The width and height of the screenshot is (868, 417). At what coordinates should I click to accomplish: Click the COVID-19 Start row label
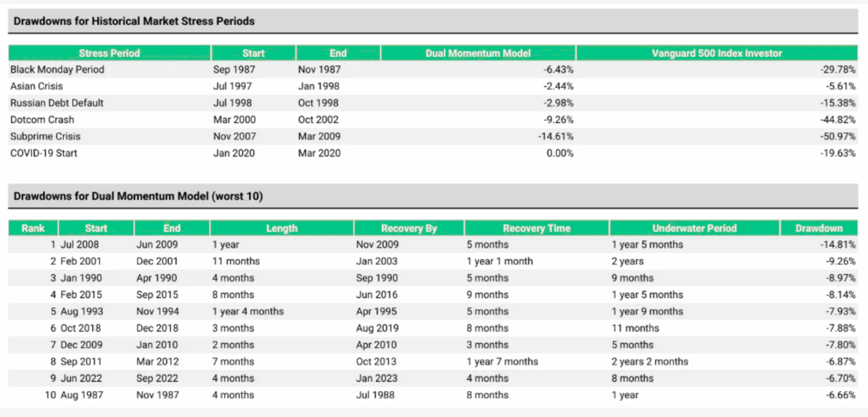(44, 153)
